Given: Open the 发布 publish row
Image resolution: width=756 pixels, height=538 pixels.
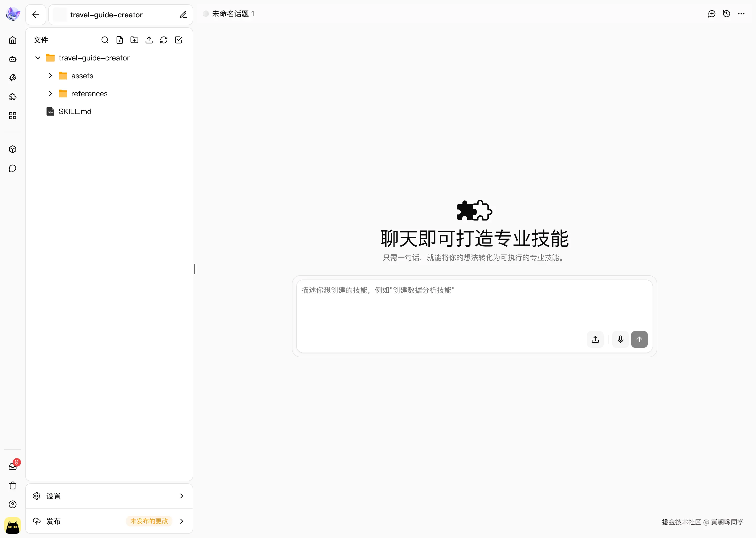Looking at the screenshot, I should [109, 521].
